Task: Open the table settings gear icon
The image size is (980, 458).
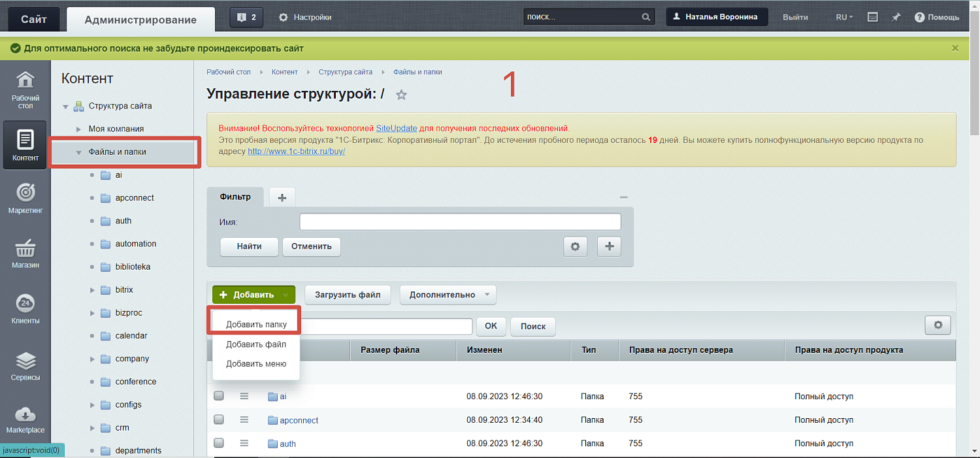Action: coord(938,325)
